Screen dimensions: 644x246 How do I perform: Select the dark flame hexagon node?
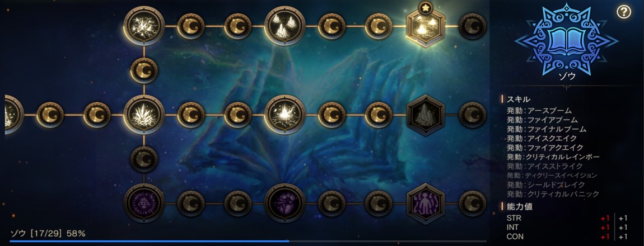(426, 115)
